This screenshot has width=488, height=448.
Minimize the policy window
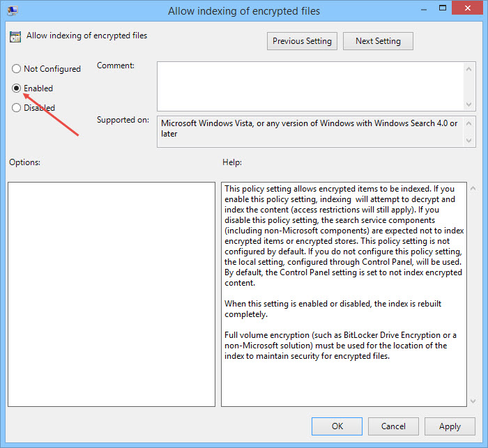424,9
